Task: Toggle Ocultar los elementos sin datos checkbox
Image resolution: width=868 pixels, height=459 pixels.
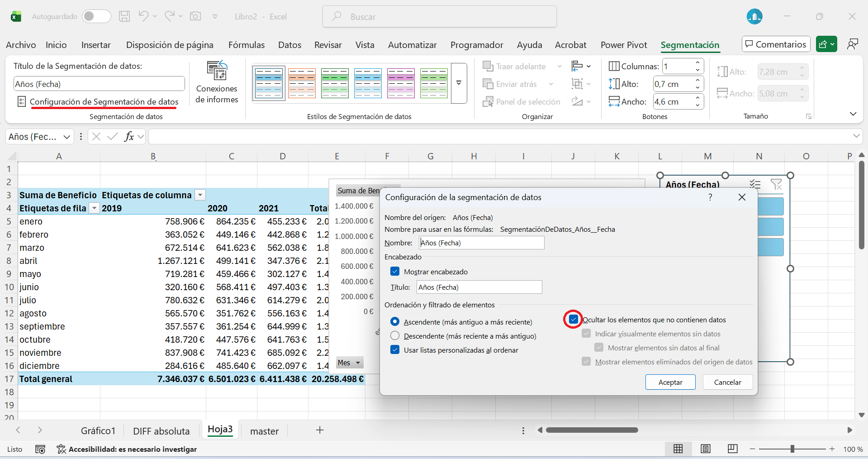Action: 573,320
